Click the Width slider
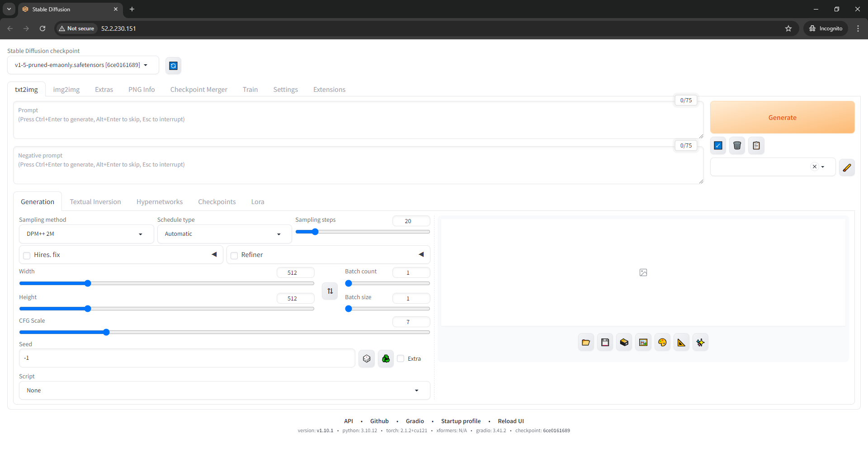 pyautogui.click(x=166, y=283)
